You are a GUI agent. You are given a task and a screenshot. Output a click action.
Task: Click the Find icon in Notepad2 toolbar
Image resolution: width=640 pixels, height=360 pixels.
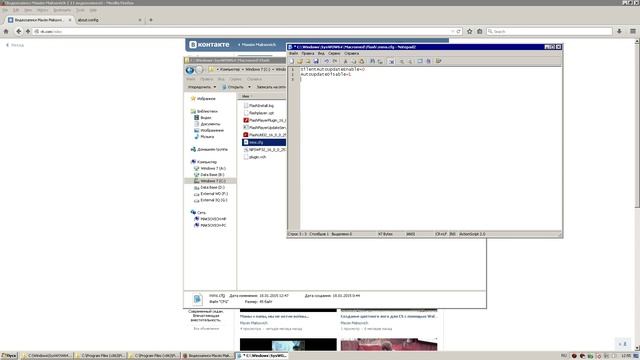click(372, 61)
